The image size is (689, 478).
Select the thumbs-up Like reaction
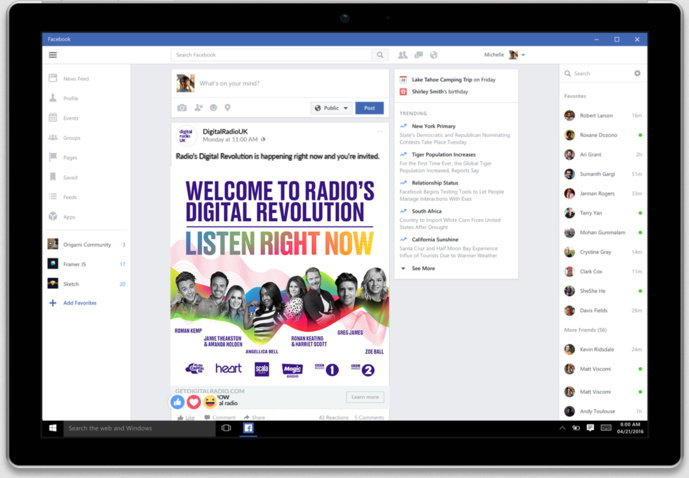click(x=178, y=402)
